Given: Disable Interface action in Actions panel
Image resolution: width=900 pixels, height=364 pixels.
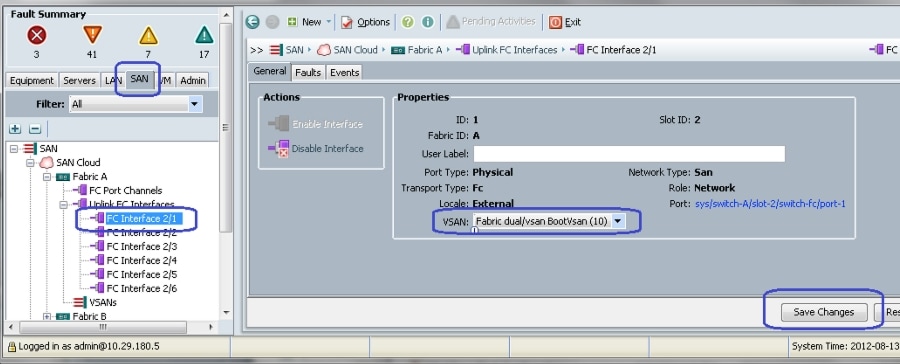Looking at the screenshot, I should [x=316, y=149].
